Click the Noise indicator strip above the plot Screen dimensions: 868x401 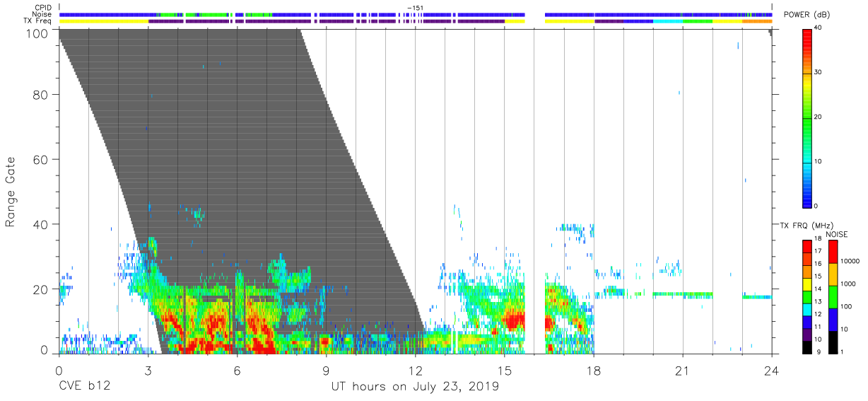[416, 15]
